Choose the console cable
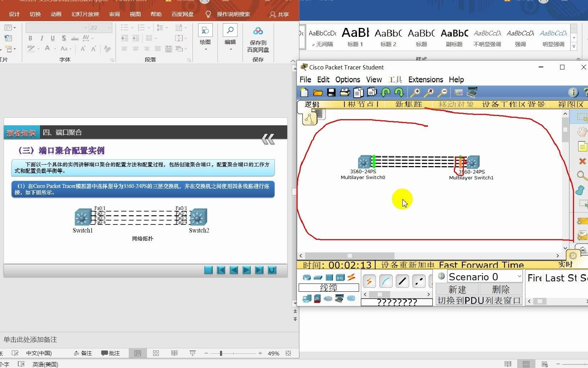The height and width of the screenshot is (368, 588). (x=386, y=281)
